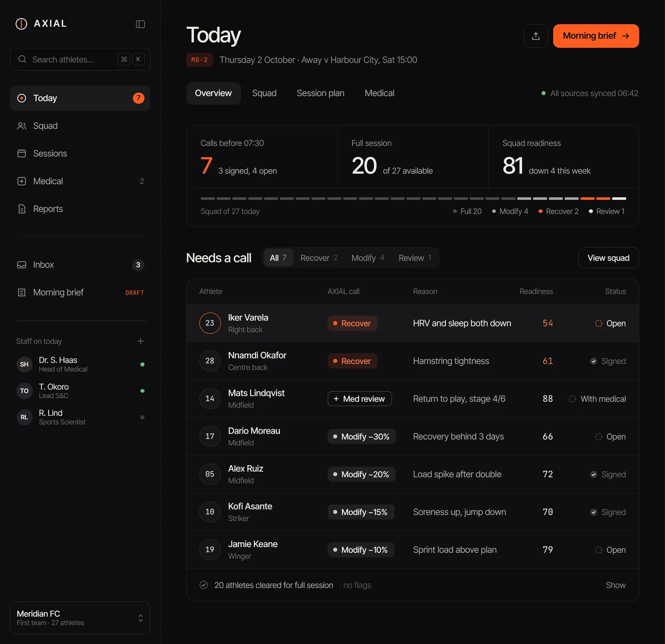
Task: Click the share/export icon button
Action: (536, 36)
